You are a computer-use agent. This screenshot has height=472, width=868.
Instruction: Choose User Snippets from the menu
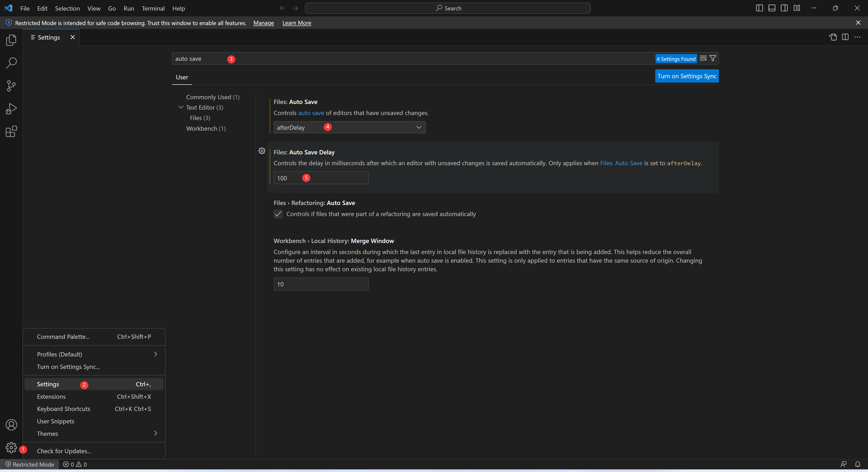coord(94,421)
